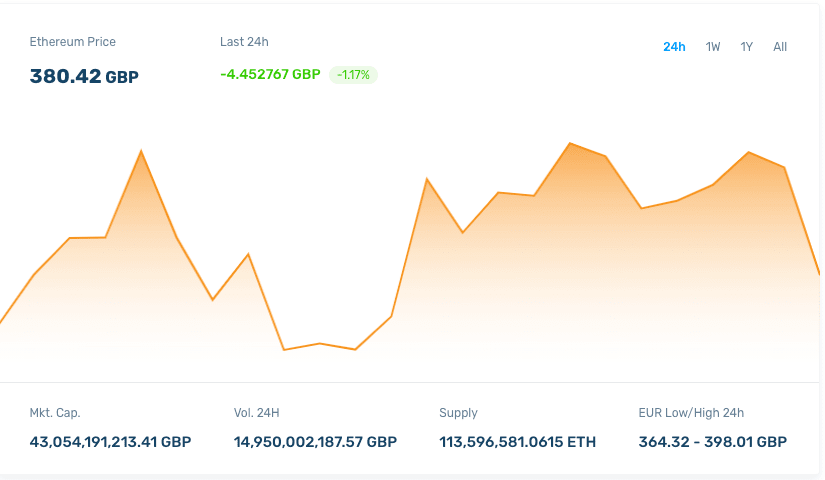The image size is (825, 480).
Task: Click the flat valley in chart's middle
Action: (x=320, y=345)
